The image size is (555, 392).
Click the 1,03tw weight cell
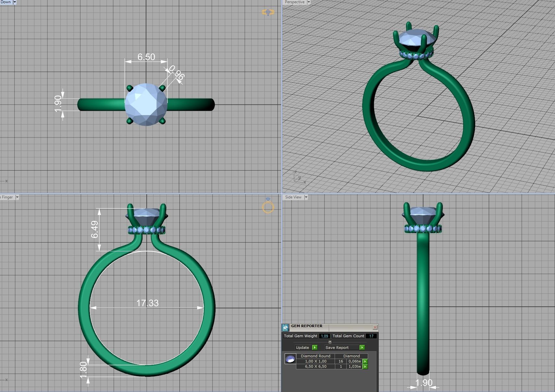(355, 366)
